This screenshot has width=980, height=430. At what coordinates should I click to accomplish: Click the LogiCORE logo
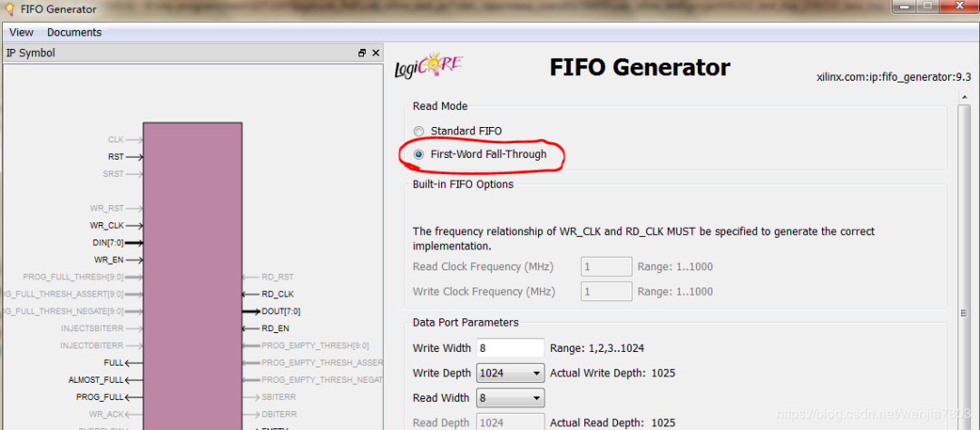pyautogui.click(x=429, y=67)
